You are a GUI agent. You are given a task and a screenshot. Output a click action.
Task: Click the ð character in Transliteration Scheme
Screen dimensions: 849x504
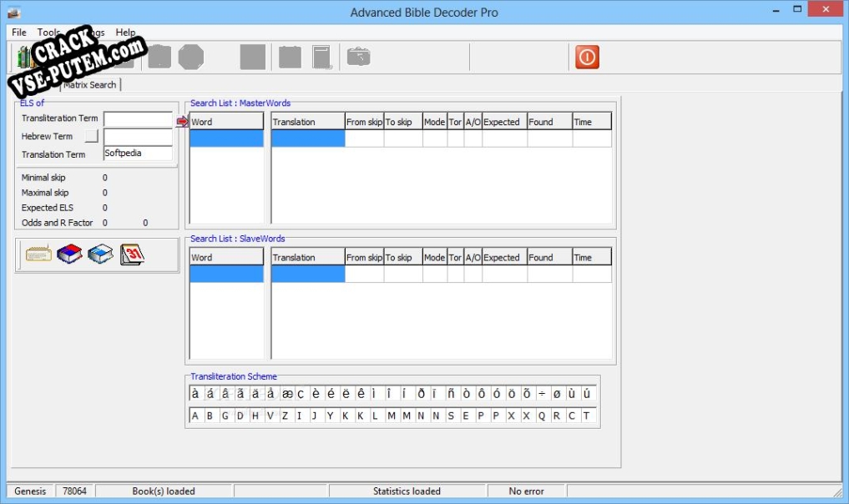(422, 394)
